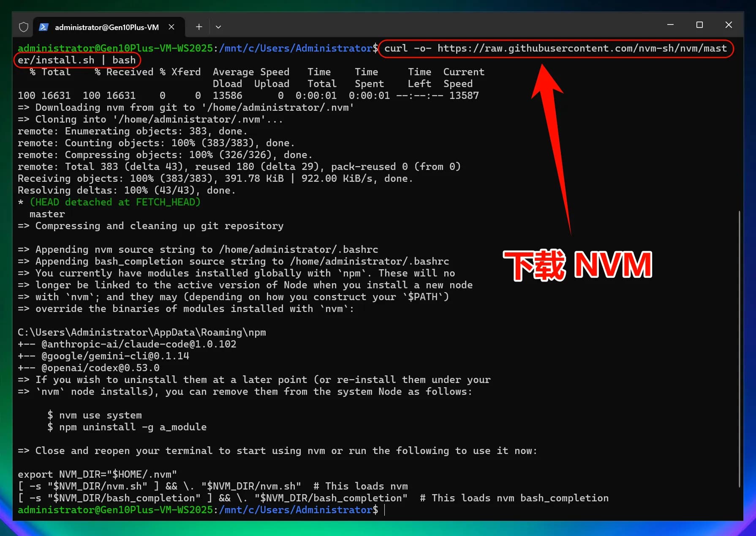Select the administrator@Gen10Plus-VM tab
Viewport: 756px width, 536px height.
point(106,27)
